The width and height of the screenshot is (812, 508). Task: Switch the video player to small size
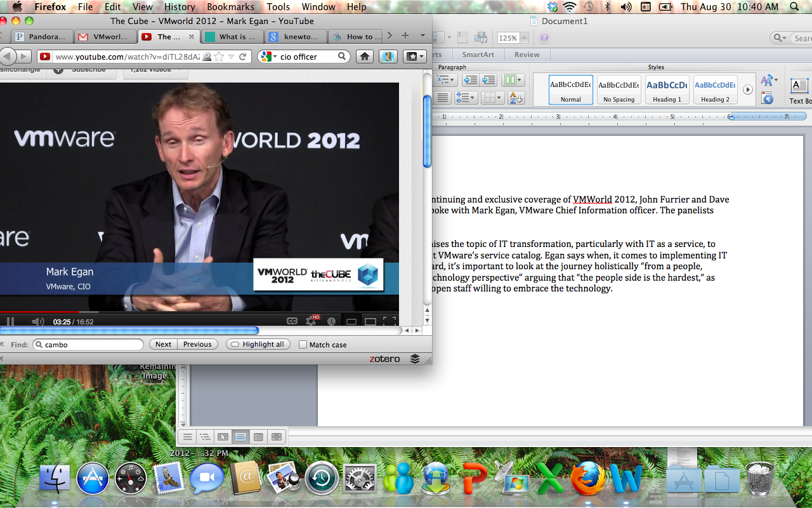351,321
